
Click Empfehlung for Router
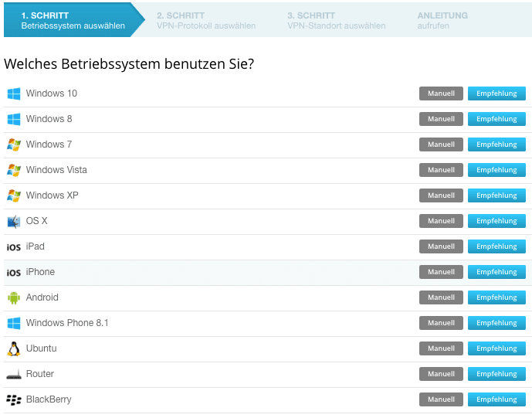pyautogui.click(x=496, y=374)
